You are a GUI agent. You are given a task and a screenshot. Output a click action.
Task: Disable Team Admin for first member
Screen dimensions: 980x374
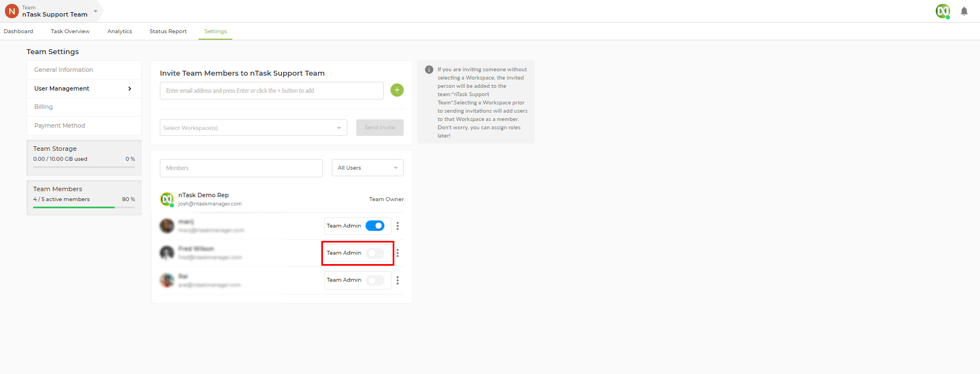pos(375,226)
